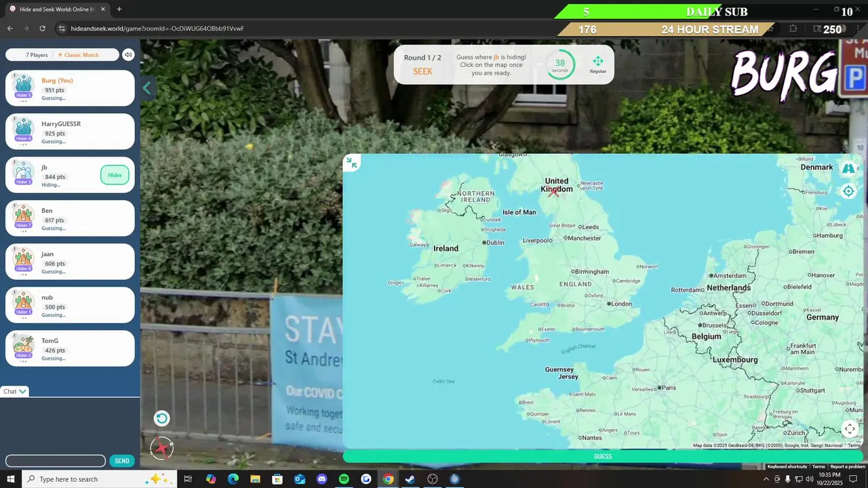Open the volume control in system tray

point(809,479)
